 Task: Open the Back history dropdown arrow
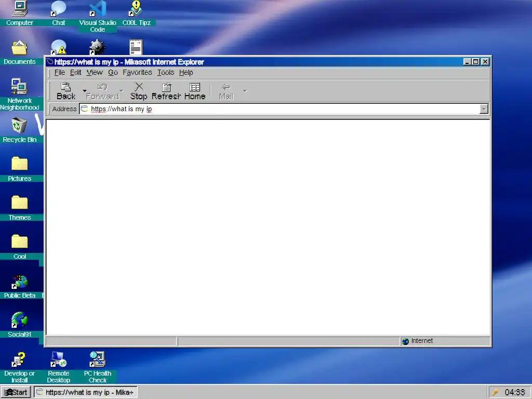pos(85,90)
